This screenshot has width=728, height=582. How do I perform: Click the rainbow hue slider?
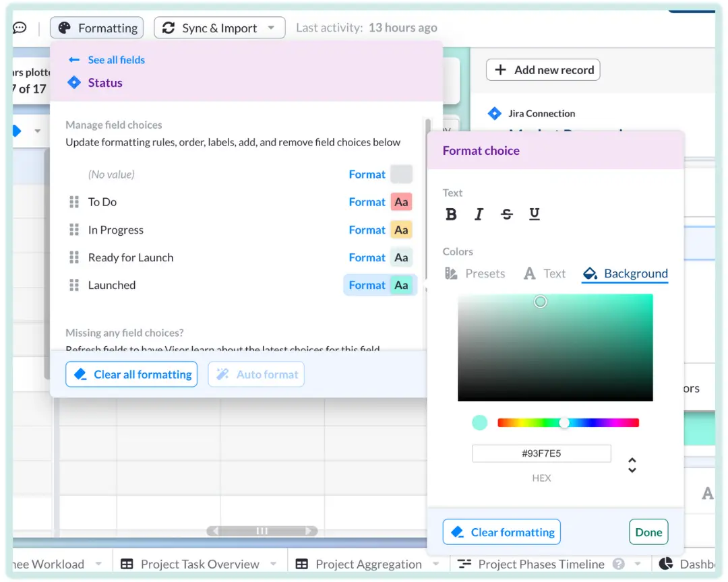pyautogui.click(x=568, y=423)
